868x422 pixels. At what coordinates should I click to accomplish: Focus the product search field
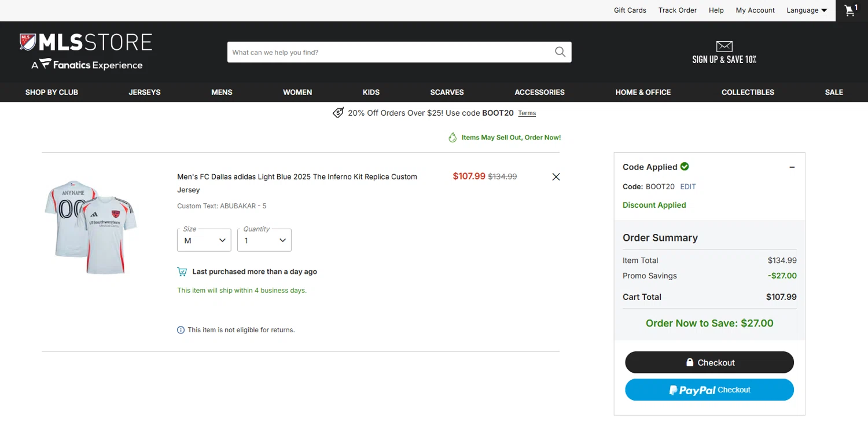tap(391, 52)
